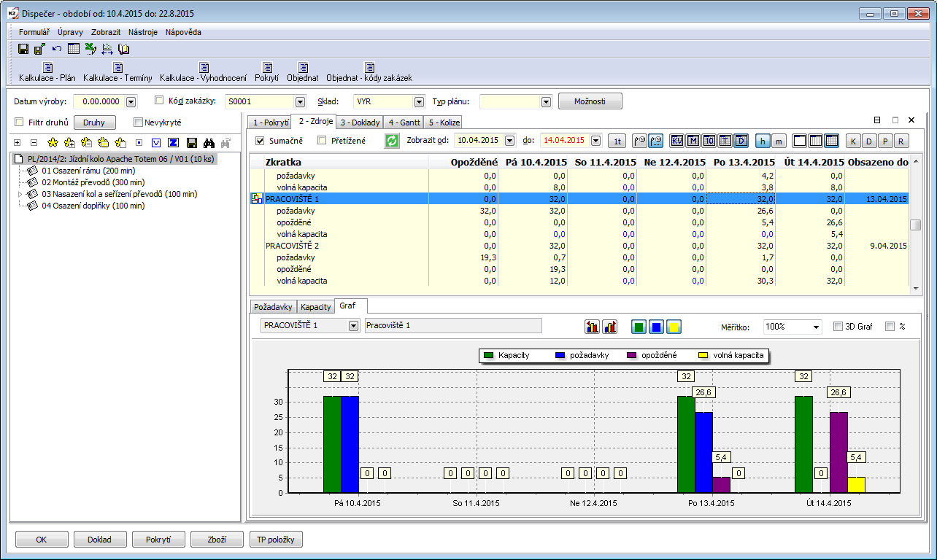
Task: Select the hours 'h' unit toggle button
Action: pyautogui.click(x=763, y=141)
